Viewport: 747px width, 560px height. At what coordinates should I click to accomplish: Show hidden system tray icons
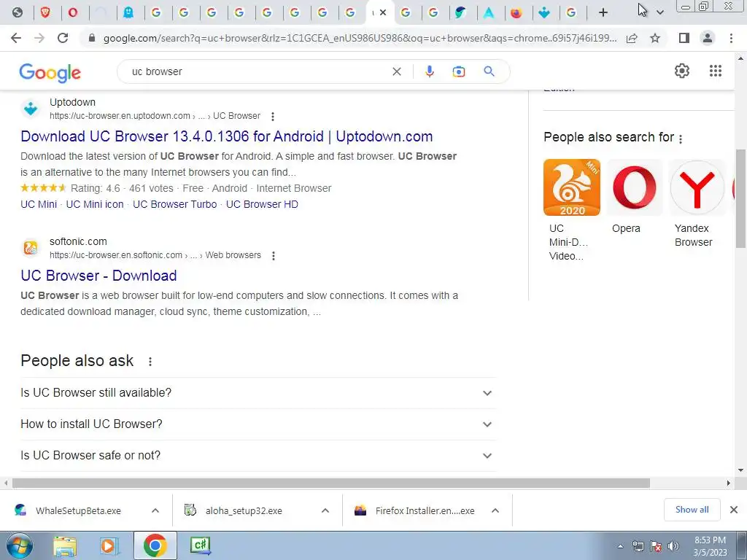click(620, 546)
